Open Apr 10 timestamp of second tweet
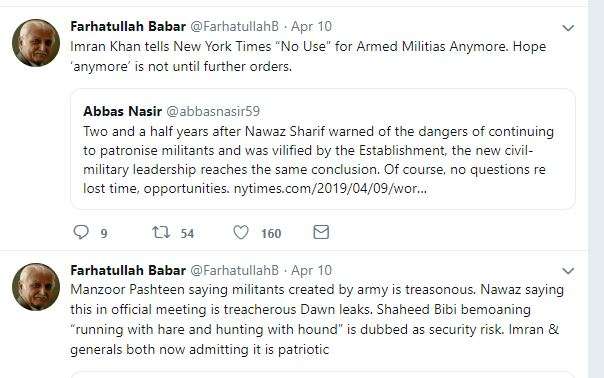Image resolution: width=604 pixels, height=378 pixels. click(311, 270)
